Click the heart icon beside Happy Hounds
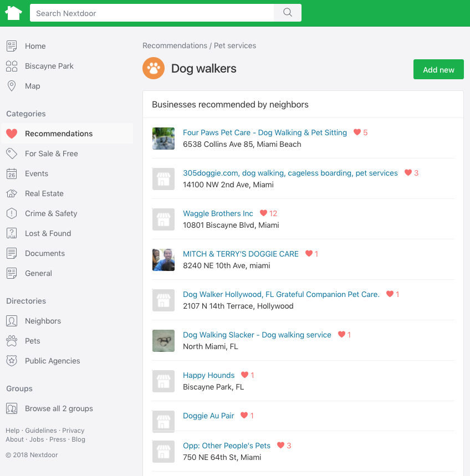 [244, 375]
